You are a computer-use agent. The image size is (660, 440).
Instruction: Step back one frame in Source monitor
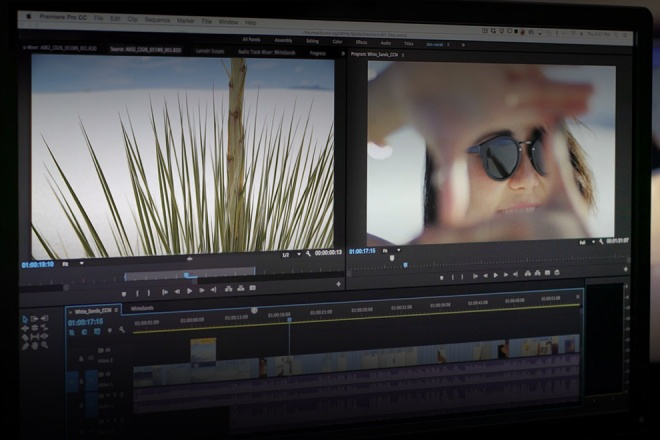(177, 291)
